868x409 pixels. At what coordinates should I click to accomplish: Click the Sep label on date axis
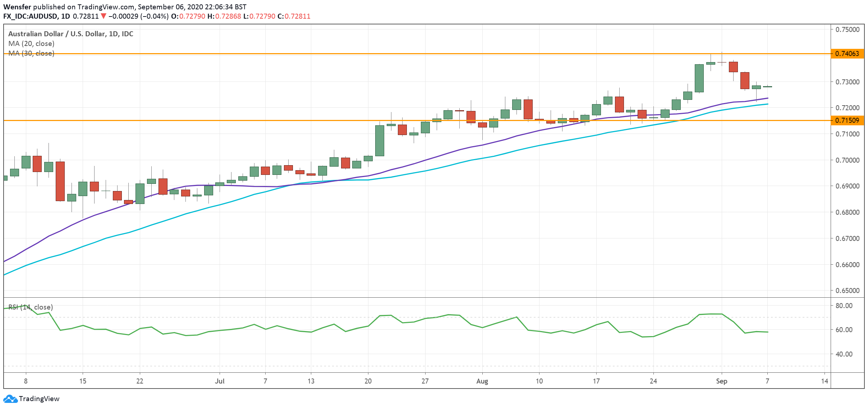[x=721, y=381]
